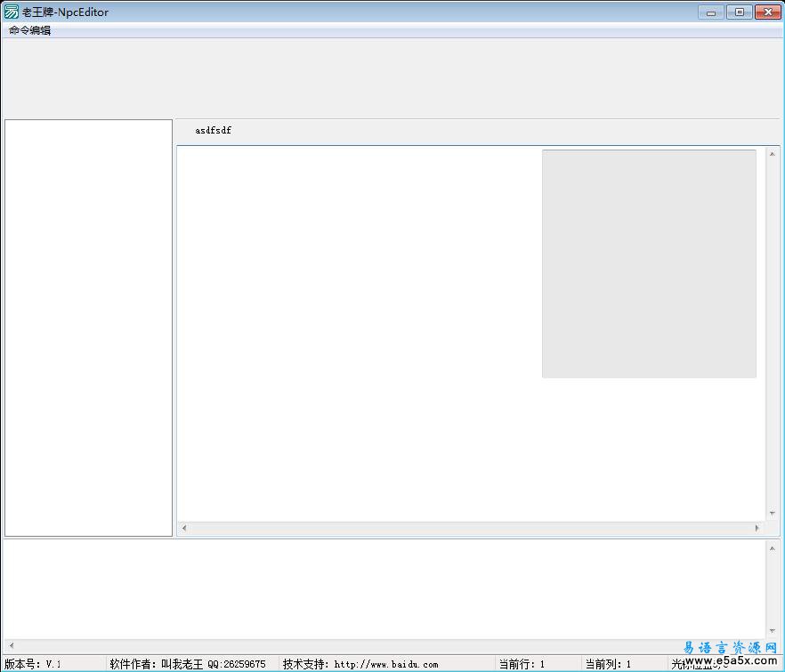Click inside the bottom output text box
This screenshot has width=785, height=672.
coord(384,589)
